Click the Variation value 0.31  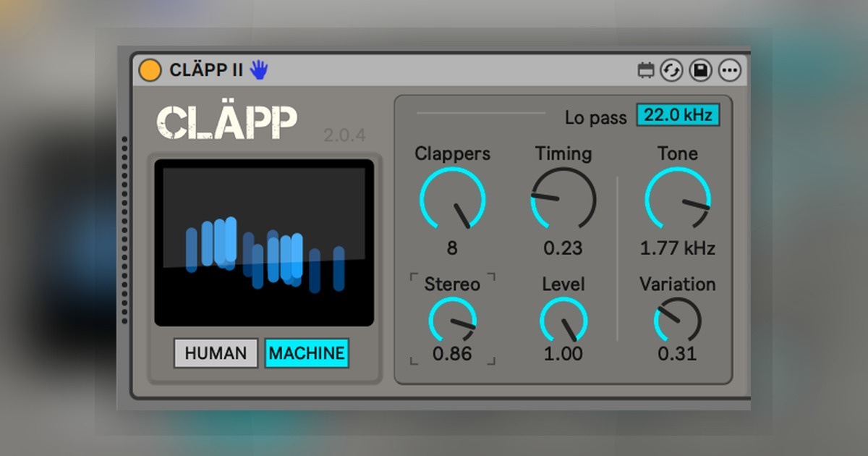(x=678, y=354)
